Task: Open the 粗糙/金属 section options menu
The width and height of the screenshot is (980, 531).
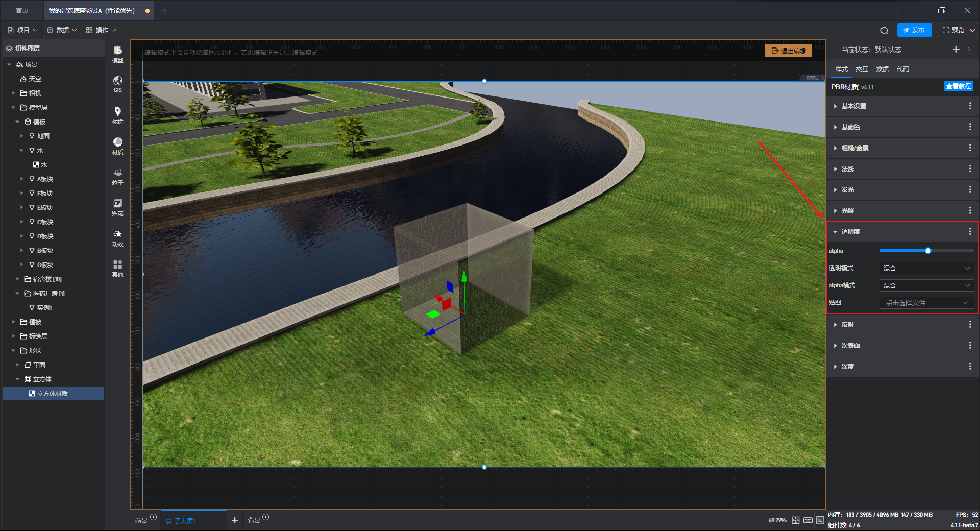Action: 970,148
